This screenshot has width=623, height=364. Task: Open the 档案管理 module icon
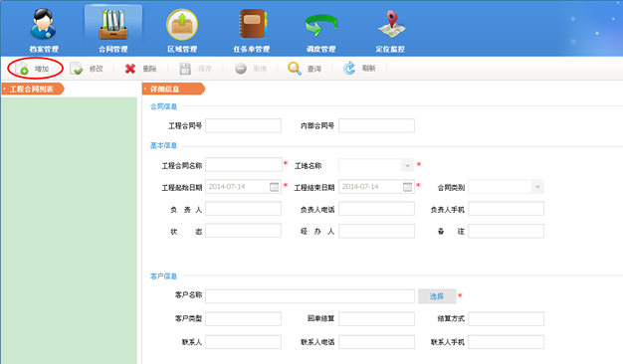coord(44,25)
